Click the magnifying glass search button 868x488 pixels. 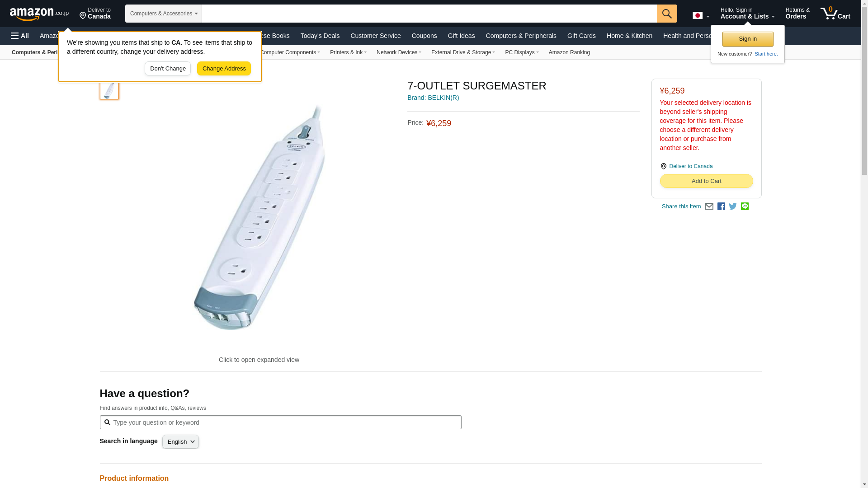coord(667,14)
